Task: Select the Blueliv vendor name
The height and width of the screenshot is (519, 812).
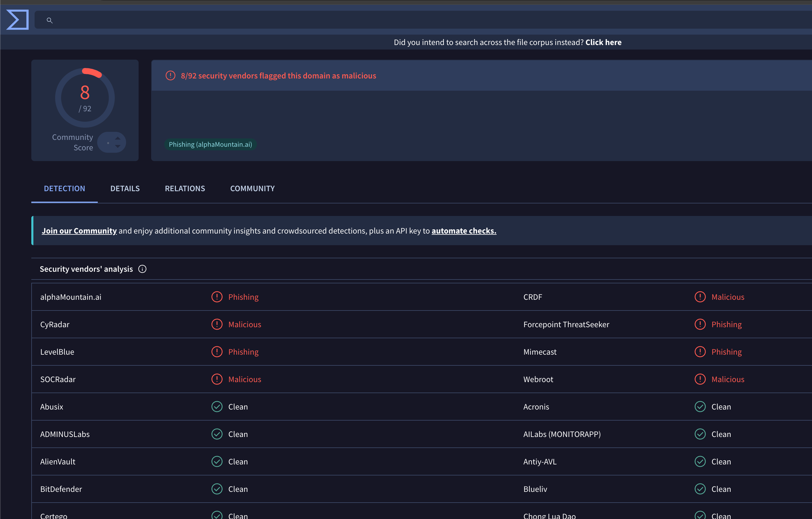Action: coord(535,489)
